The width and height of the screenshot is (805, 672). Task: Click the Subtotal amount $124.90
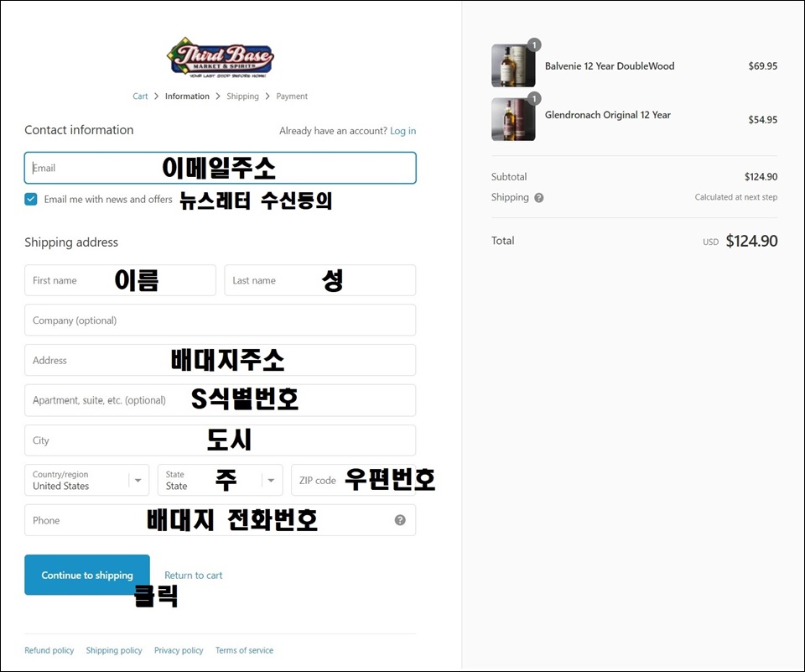click(x=761, y=177)
